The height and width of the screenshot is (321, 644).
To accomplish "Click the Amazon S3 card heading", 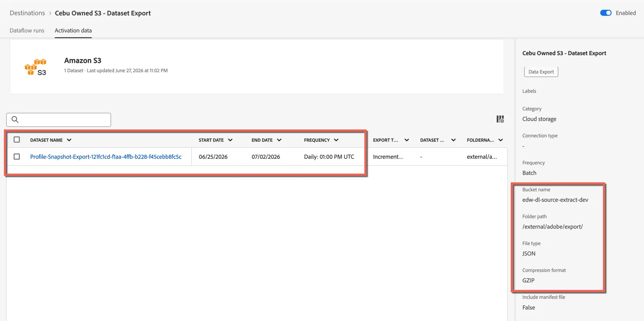I will 83,60.
